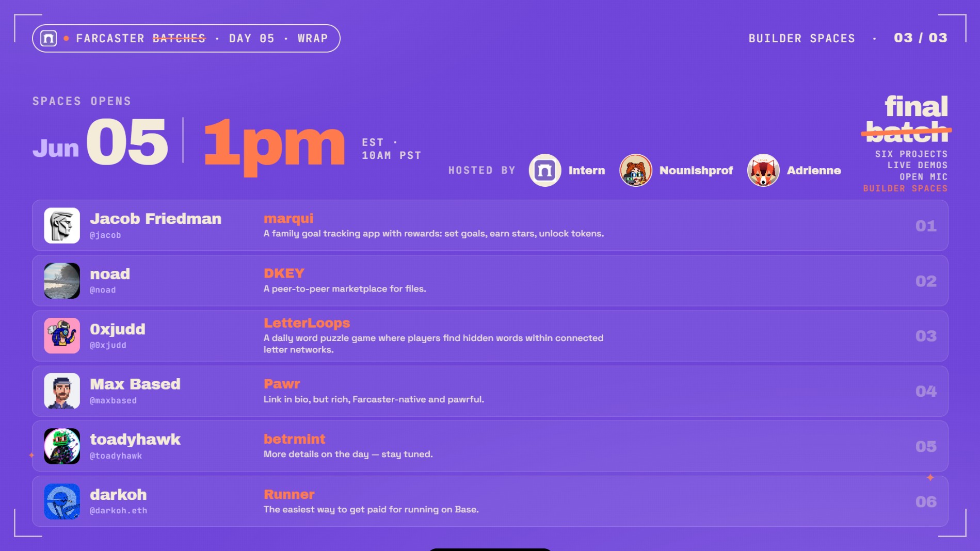The height and width of the screenshot is (551, 980).
Task: Select darkoh's blue profile picture
Action: (x=62, y=501)
